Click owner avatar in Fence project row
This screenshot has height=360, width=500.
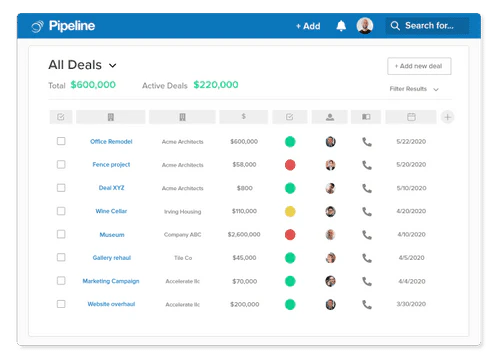(x=330, y=165)
